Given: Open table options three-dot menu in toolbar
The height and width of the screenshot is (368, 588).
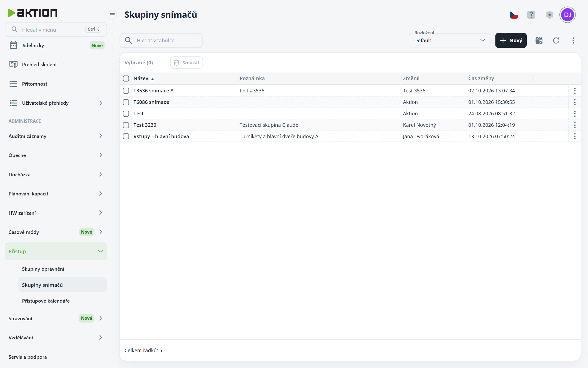Looking at the screenshot, I should pos(573,40).
